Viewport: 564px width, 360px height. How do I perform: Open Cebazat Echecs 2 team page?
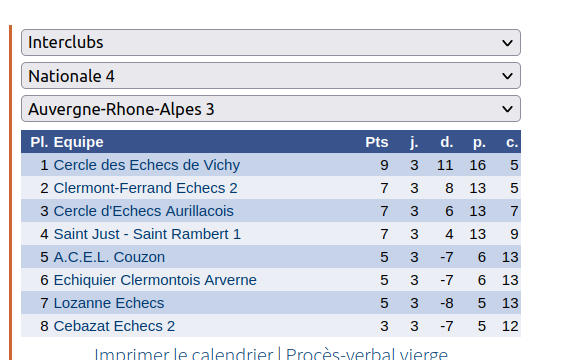[114, 326]
